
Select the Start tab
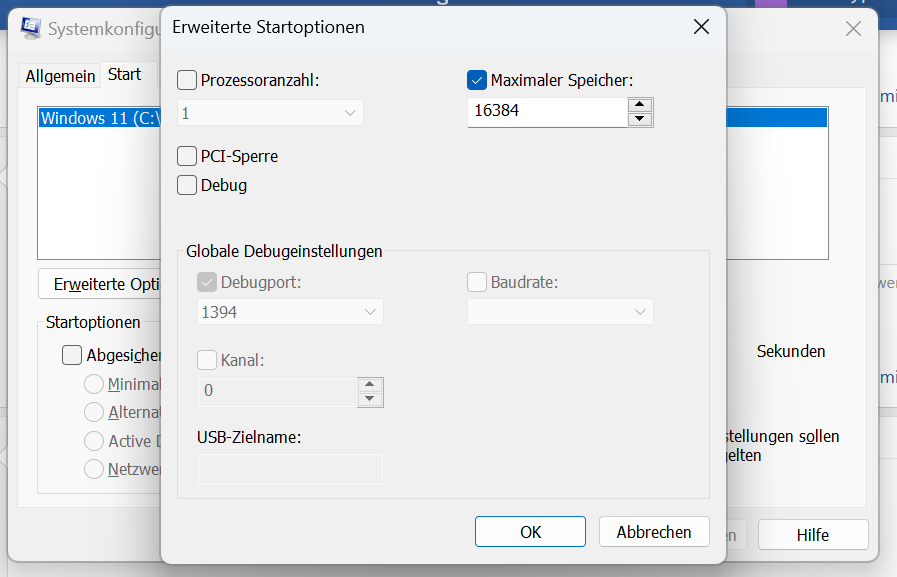[x=125, y=74]
